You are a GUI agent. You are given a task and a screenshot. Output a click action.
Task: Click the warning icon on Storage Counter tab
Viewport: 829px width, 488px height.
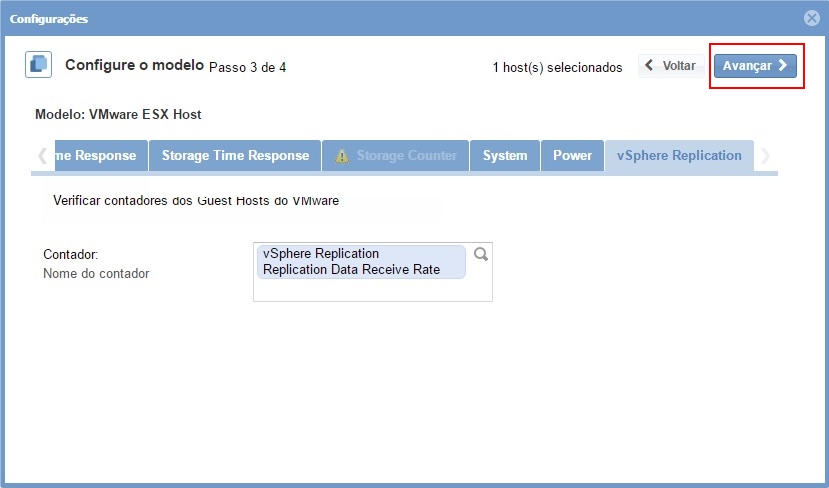342,156
